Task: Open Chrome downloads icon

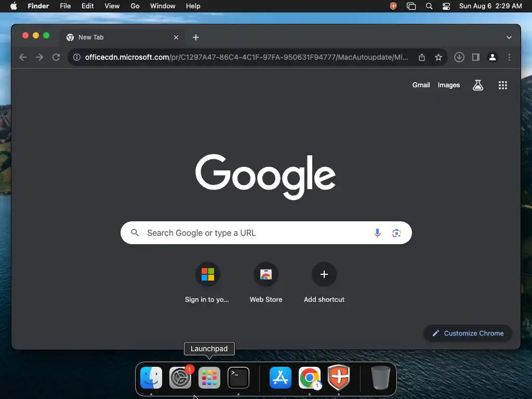Action: pyautogui.click(x=459, y=57)
